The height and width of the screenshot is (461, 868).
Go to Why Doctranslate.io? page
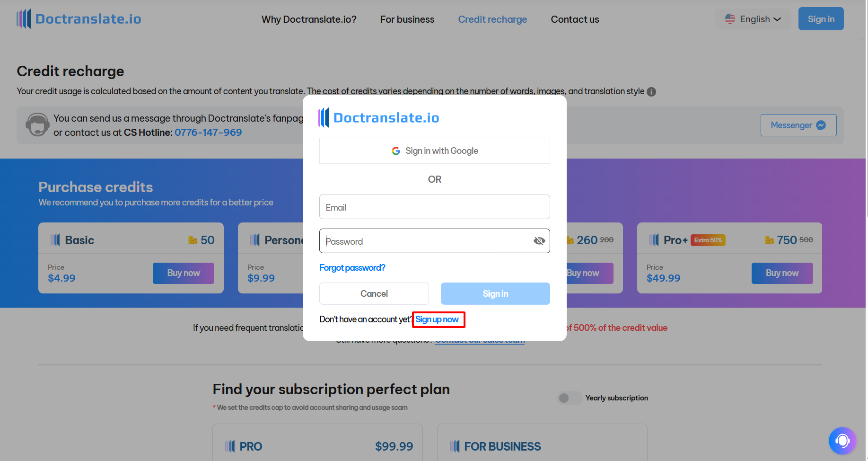pyautogui.click(x=309, y=19)
